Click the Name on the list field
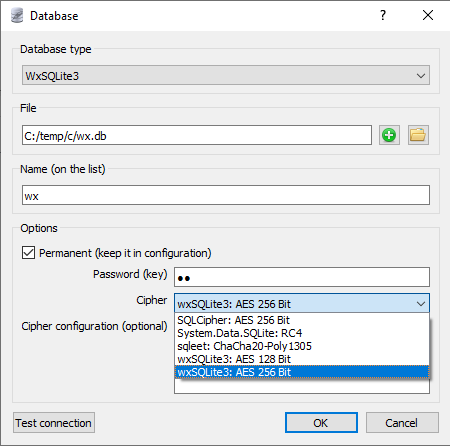 point(226,195)
